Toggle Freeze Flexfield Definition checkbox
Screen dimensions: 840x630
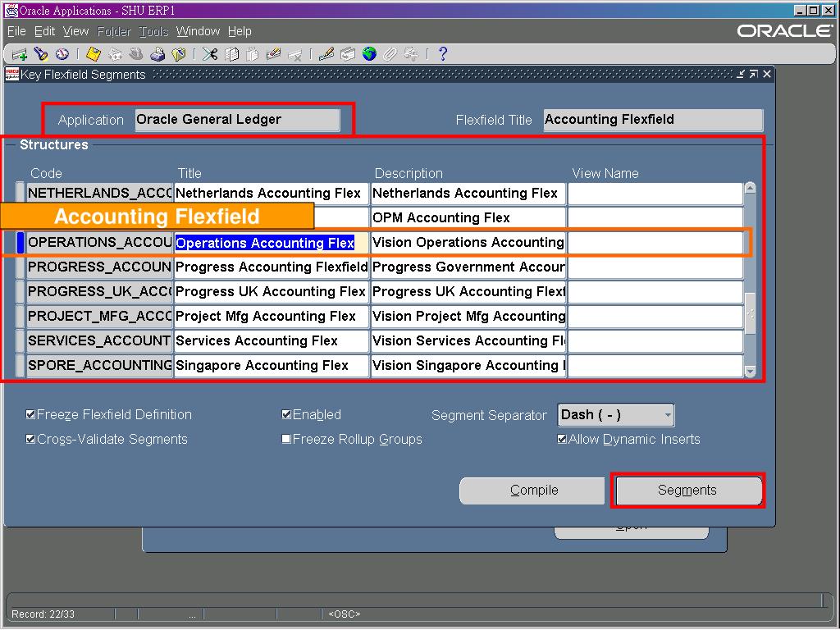(30, 414)
